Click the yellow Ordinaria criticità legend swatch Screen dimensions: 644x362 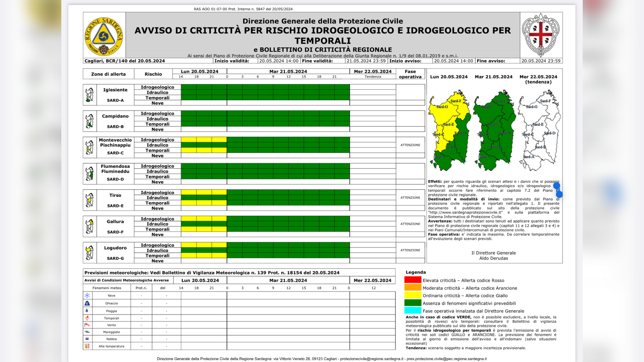413,295
